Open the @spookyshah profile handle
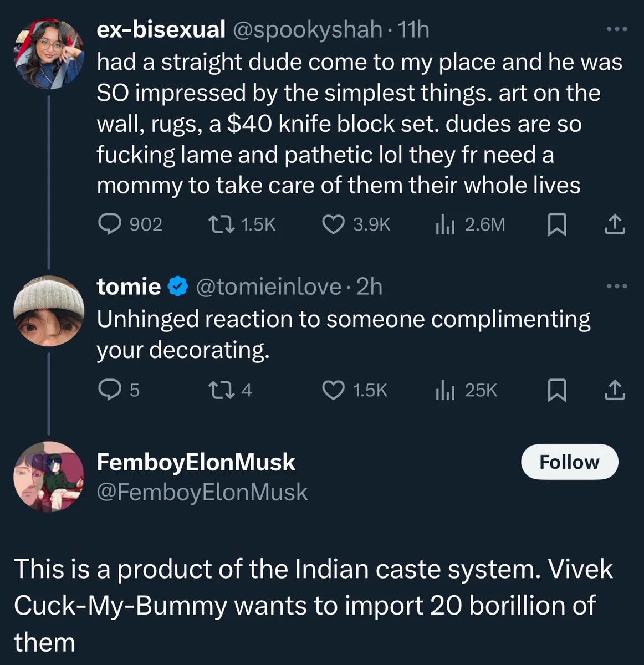Image resolution: width=644 pixels, height=665 pixels. pos(307,29)
